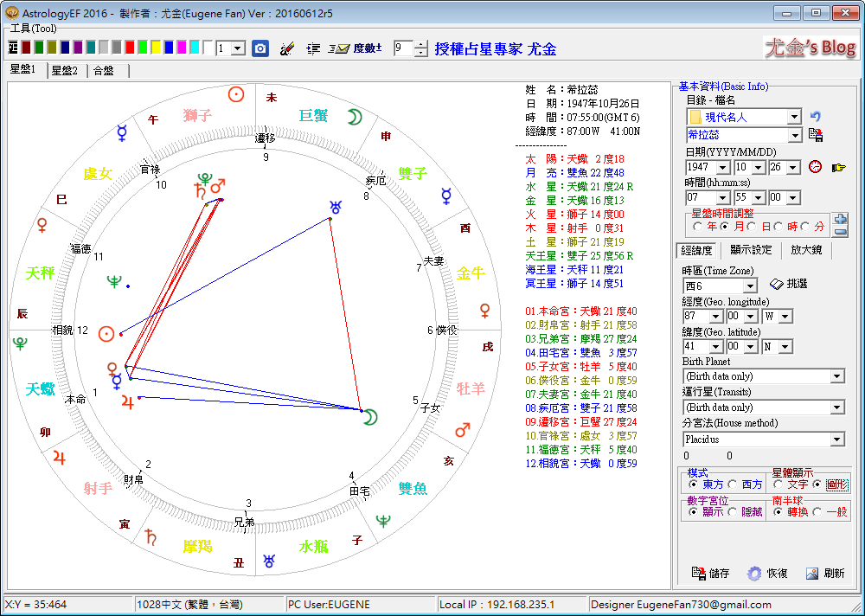This screenshot has width=865, height=616.
Task: Increase the 度數 value with up arrow
Action: pos(421,45)
